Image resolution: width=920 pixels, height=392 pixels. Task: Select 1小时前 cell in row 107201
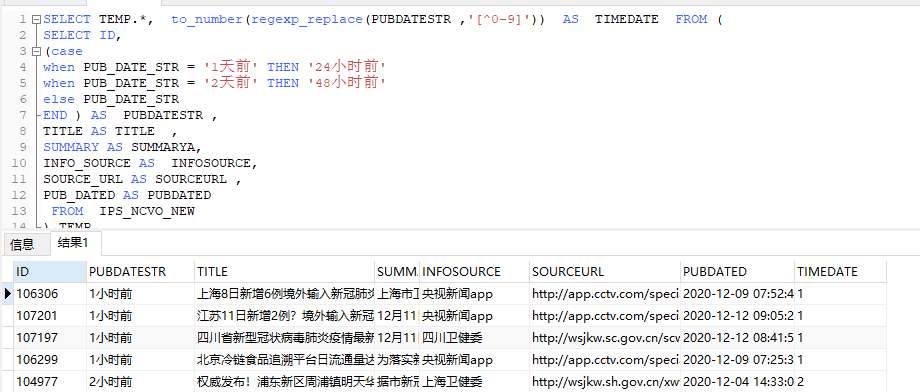(x=140, y=316)
